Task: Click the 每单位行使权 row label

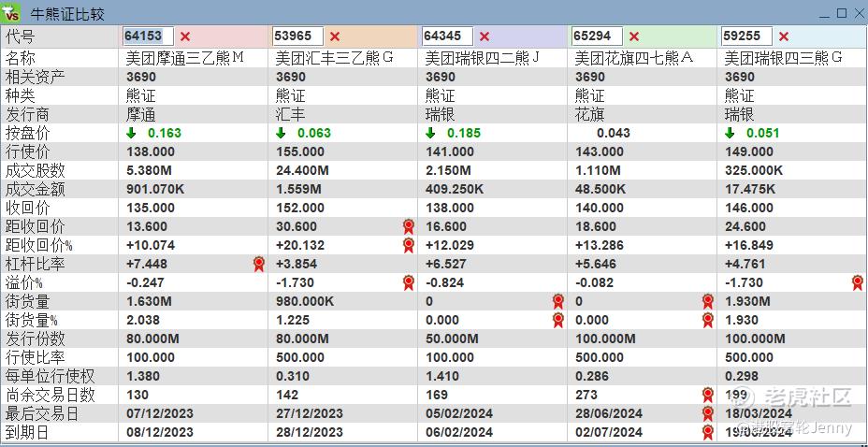Action: pos(50,376)
